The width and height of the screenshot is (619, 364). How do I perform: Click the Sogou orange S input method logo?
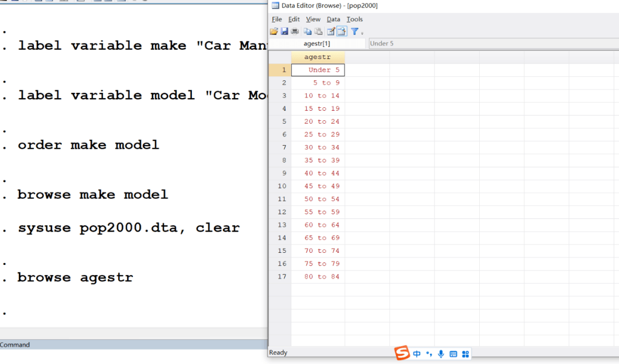pyautogui.click(x=402, y=353)
